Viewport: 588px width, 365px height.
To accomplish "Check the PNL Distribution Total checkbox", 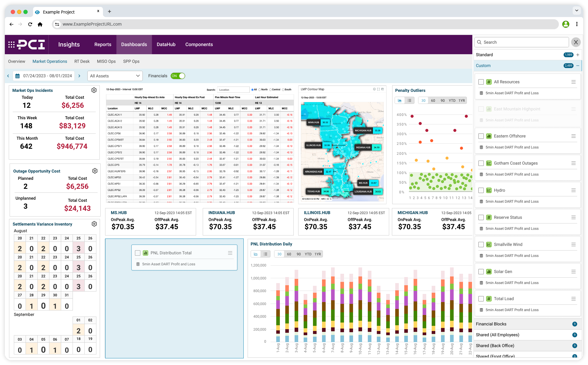I will pyautogui.click(x=138, y=253).
